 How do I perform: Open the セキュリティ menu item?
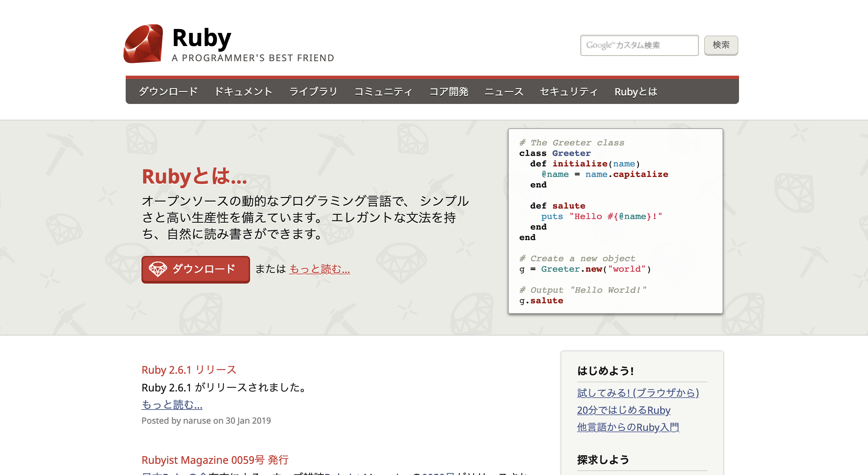click(569, 92)
